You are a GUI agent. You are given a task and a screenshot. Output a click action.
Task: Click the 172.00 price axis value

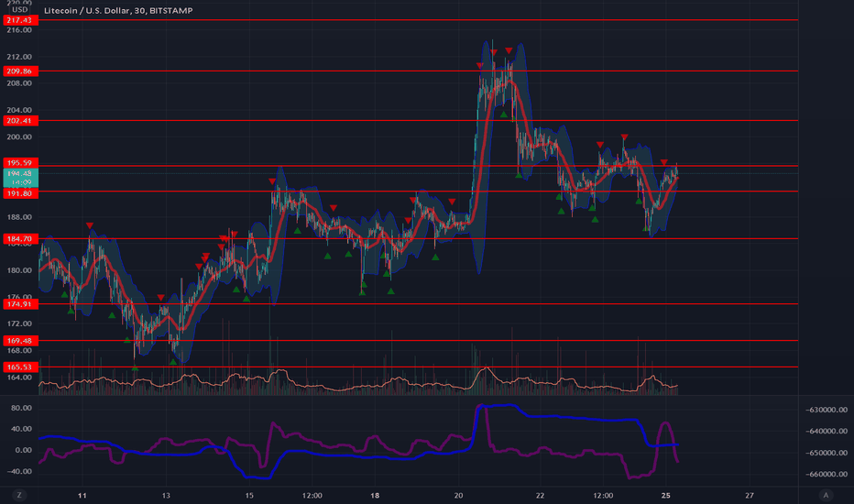pos(19,323)
